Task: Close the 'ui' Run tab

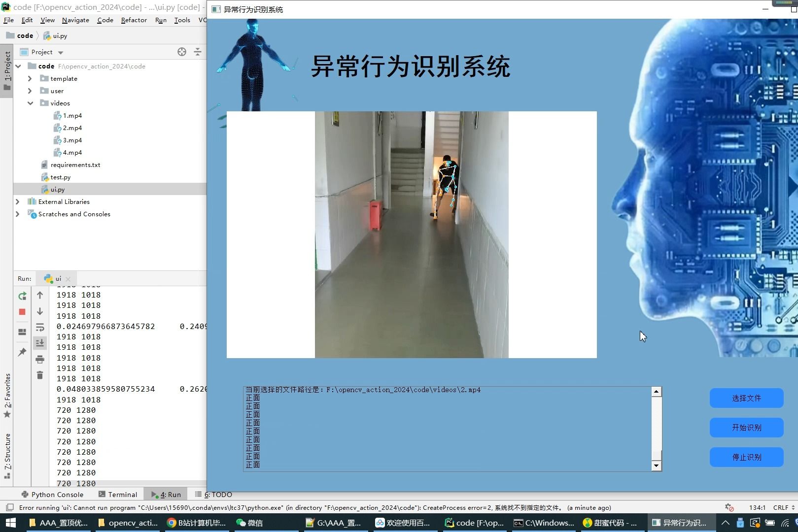Action: 68,279
